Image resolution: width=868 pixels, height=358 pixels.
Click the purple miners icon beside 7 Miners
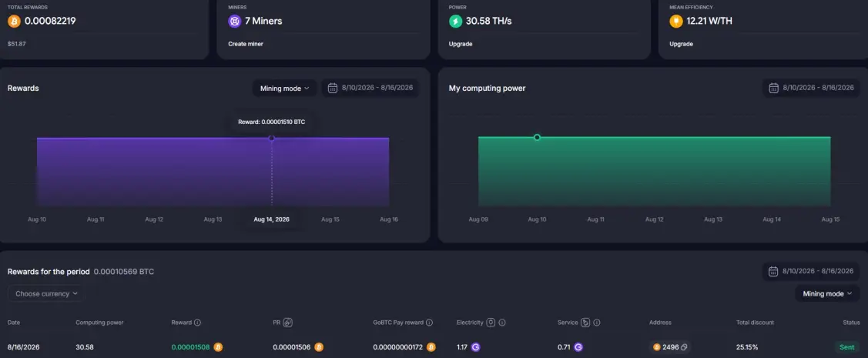click(x=235, y=21)
